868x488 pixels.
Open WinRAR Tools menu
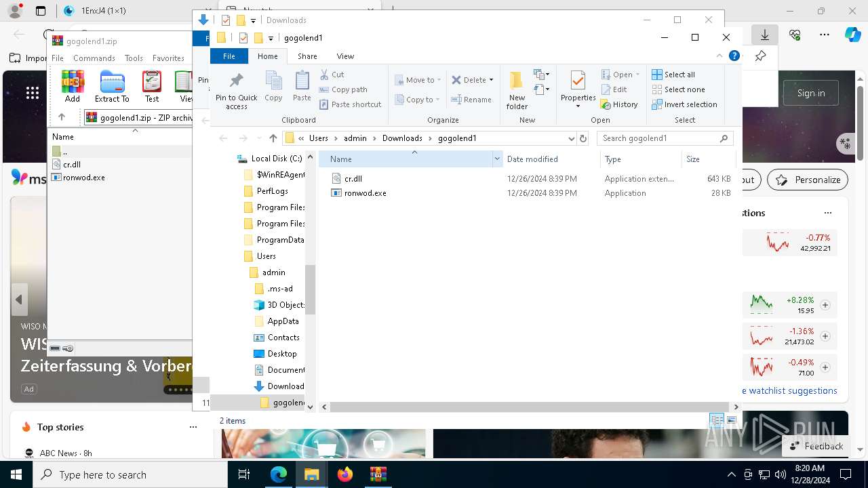[134, 58]
